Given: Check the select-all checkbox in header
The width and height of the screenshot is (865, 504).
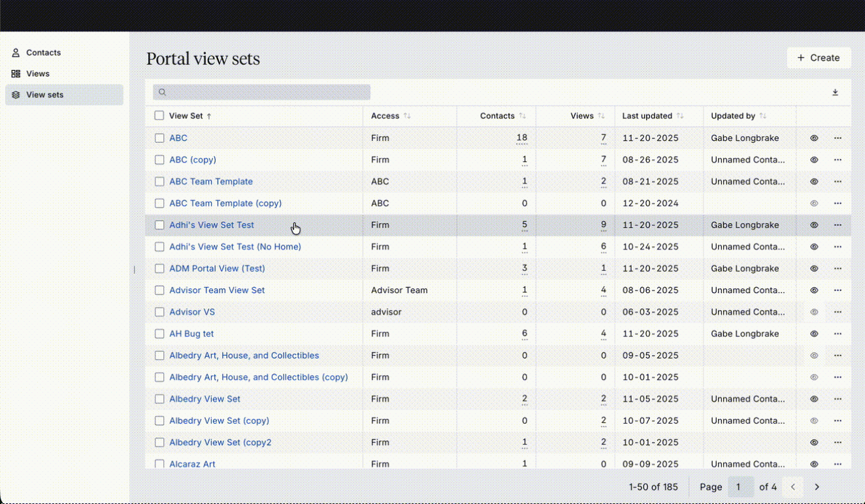Looking at the screenshot, I should pyautogui.click(x=159, y=116).
